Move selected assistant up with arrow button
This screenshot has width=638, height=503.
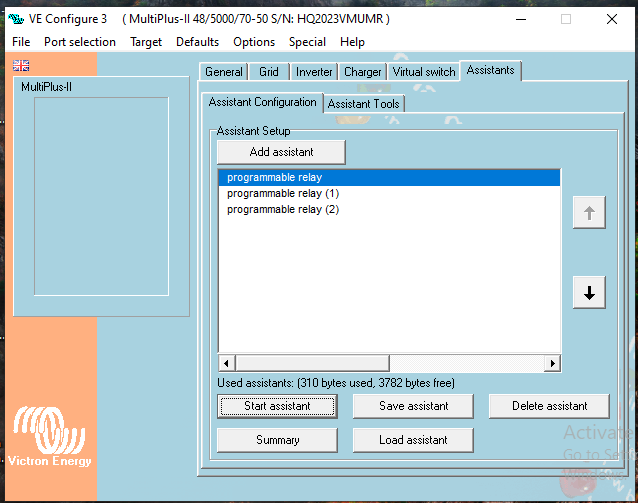[589, 212]
